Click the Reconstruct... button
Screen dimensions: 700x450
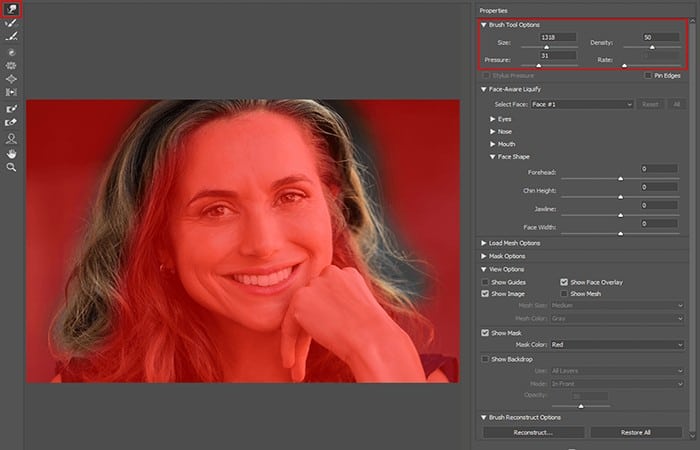(x=533, y=433)
